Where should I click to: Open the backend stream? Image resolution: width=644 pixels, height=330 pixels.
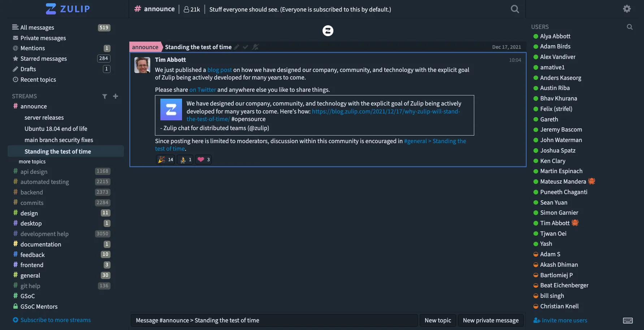point(31,192)
